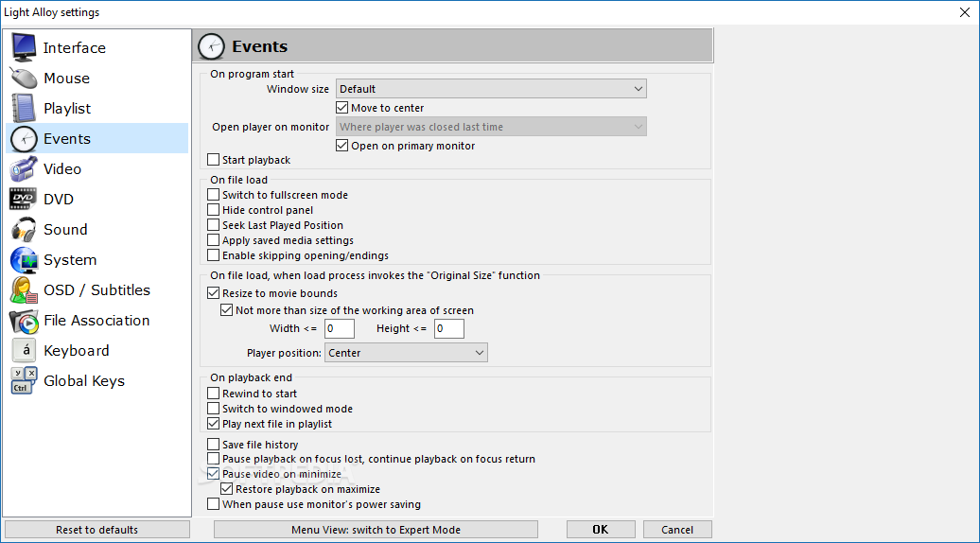
Task: Check Pause playback on focus lost
Action: [213, 459]
